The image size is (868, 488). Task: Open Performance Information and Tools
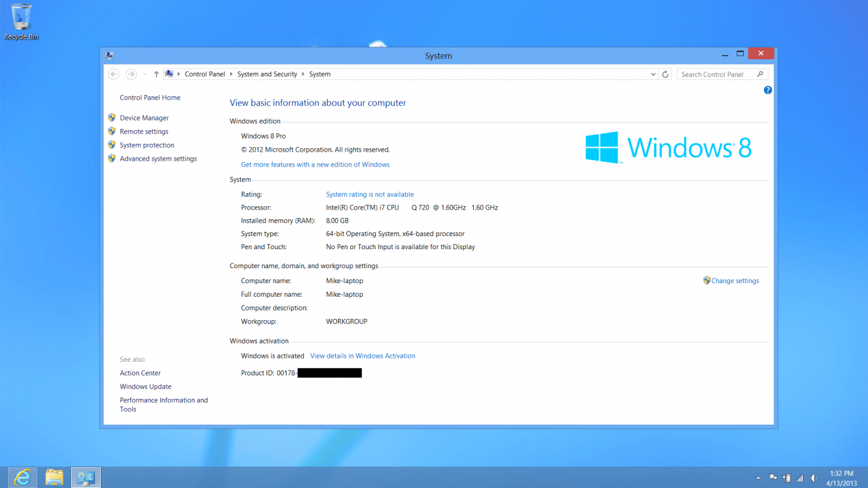[x=164, y=405]
